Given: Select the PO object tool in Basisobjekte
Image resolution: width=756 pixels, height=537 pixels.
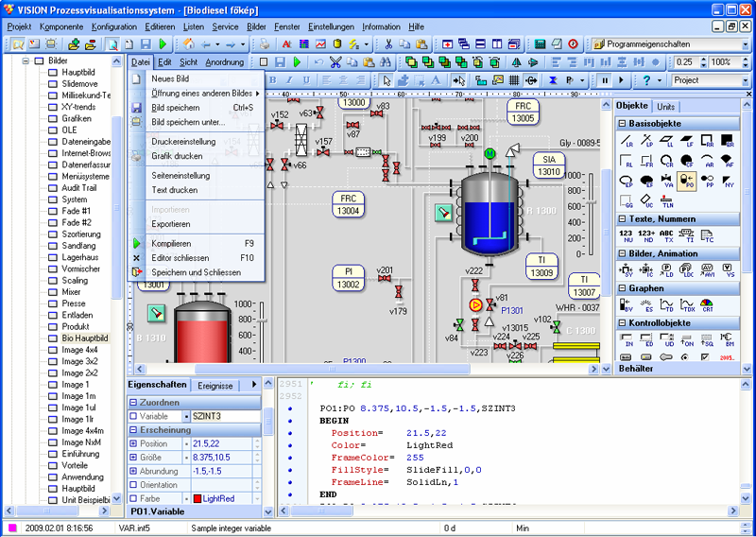Looking at the screenshot, I should tap(685, 180).
